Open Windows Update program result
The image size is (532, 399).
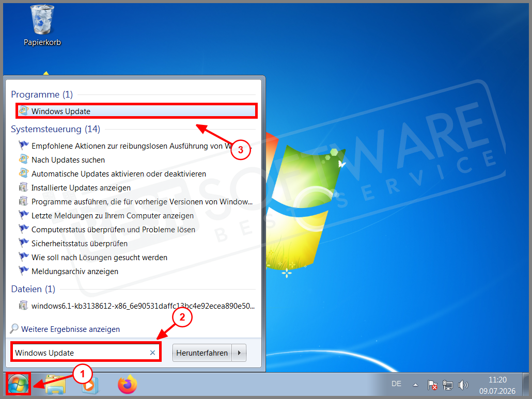[x=137, y=111]
